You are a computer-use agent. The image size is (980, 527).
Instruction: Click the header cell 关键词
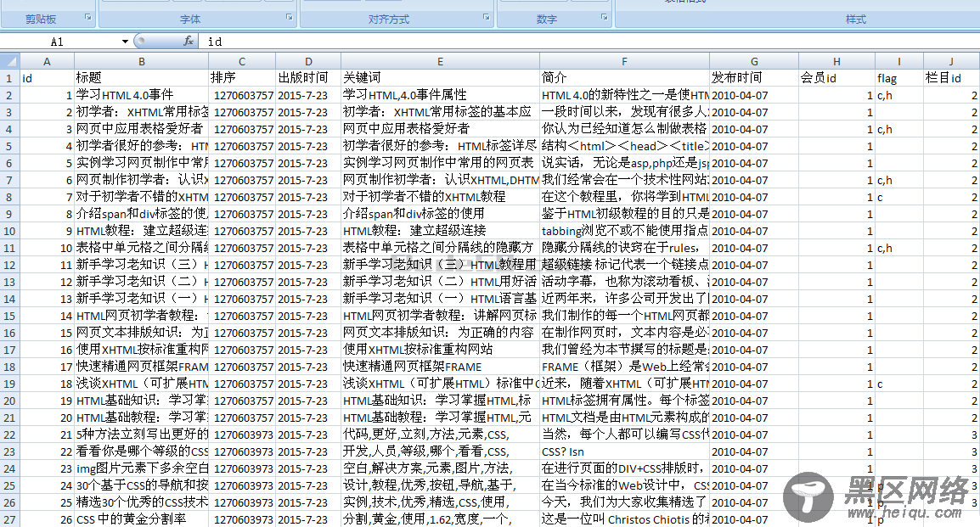pos(440,78)
